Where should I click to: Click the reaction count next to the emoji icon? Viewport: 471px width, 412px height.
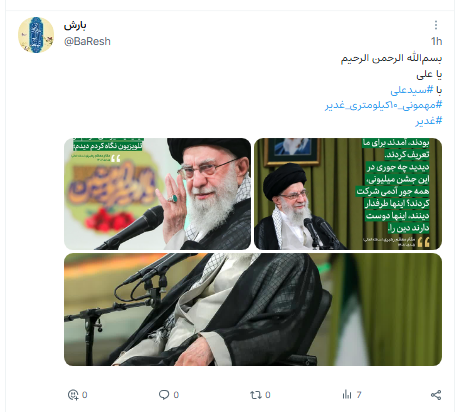(85, 395)
